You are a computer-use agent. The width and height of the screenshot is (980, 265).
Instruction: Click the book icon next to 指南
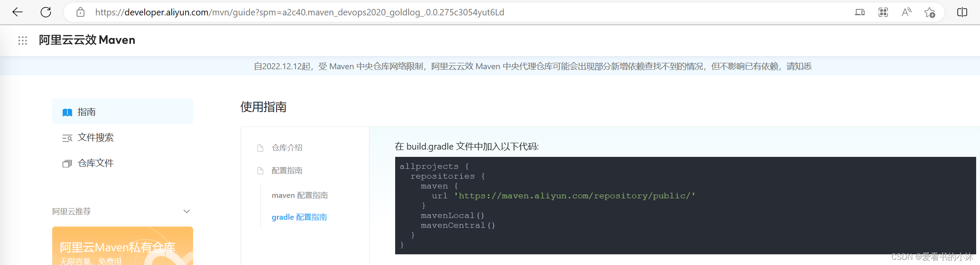click(67, 112)
